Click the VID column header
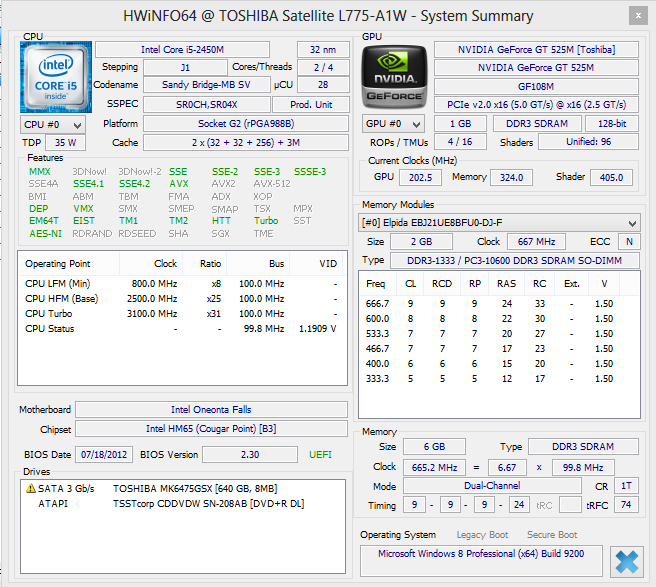 click(316, 264)
